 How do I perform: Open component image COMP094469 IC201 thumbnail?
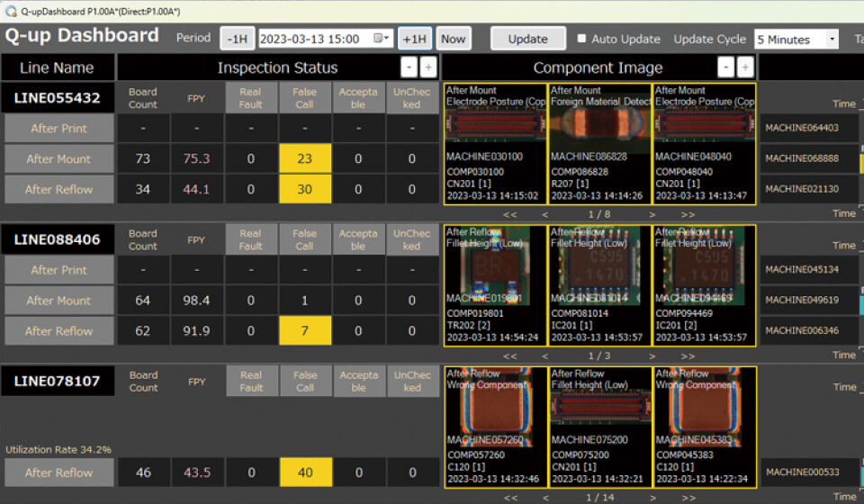point(704,285)
